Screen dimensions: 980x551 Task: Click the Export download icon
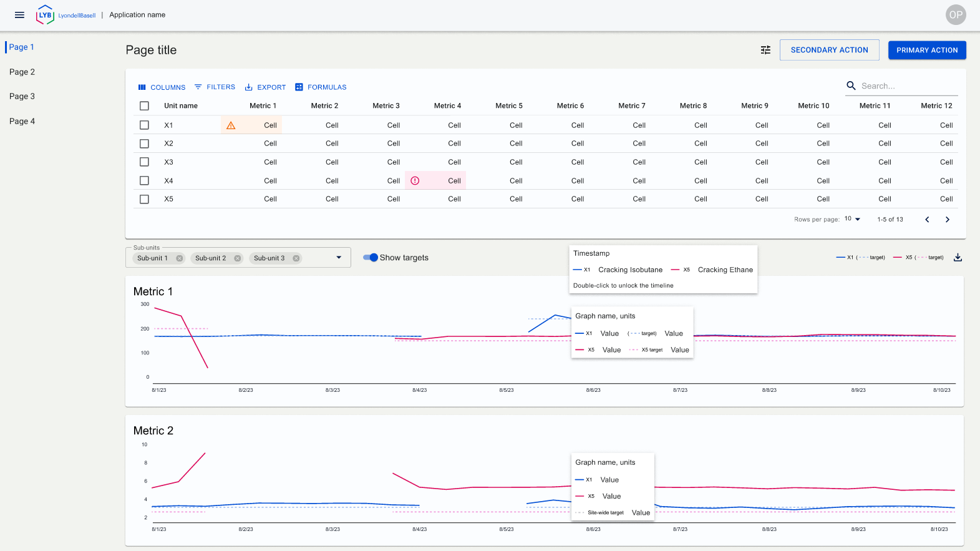click(x=248, y=87)
